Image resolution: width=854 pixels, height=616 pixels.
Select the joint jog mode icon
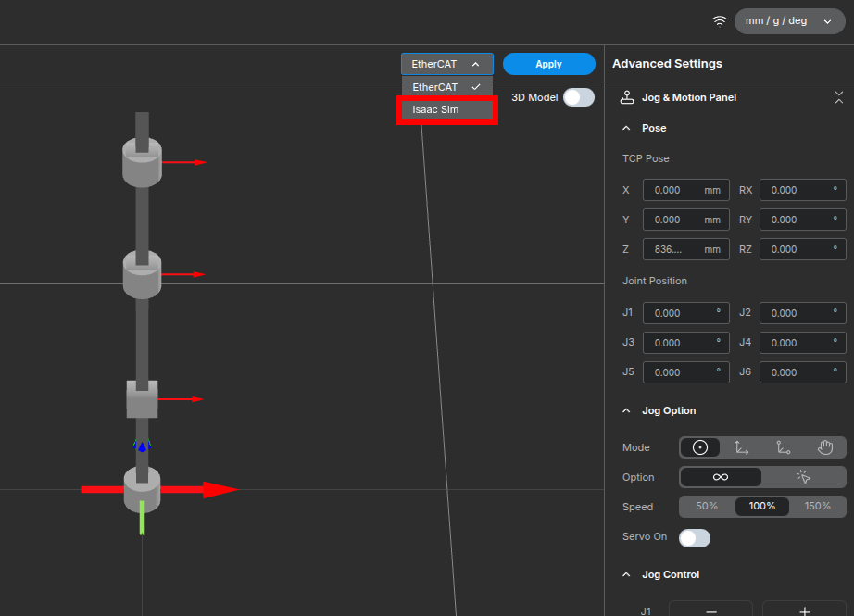tap(700, 447)
